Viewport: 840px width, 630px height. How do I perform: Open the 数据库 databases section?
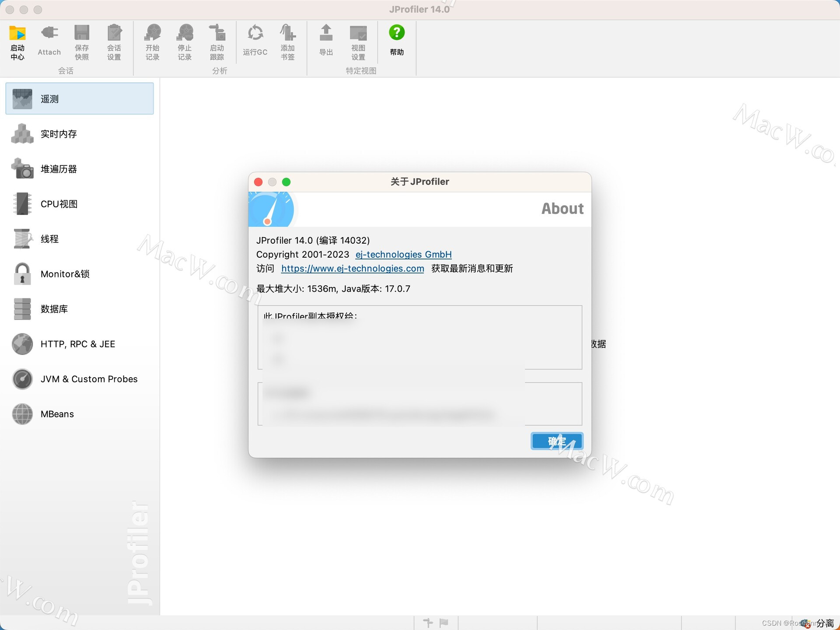80,309
